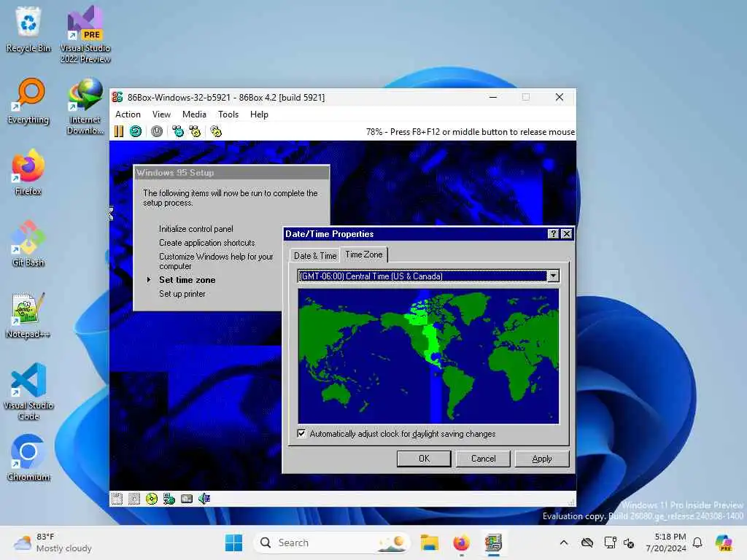The image size is (747, 560).
Task: Click the network display tray icon
Action: click(x=610, y=542)
